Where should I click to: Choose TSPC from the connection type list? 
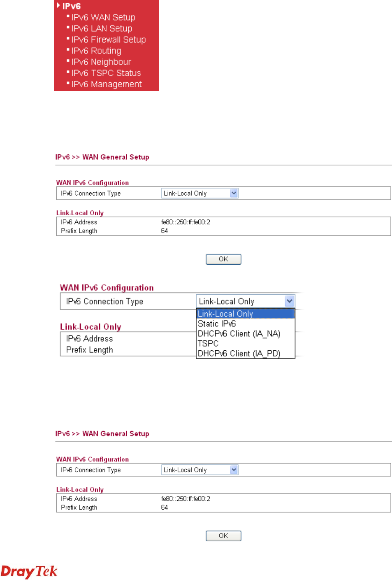[x=208, y=343]
